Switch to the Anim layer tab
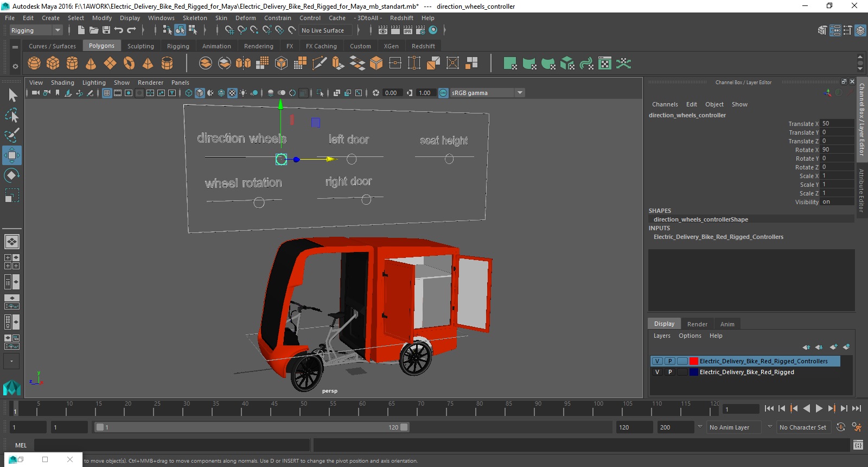This screenshot has width=868, height=467. (x=727, y=324)
